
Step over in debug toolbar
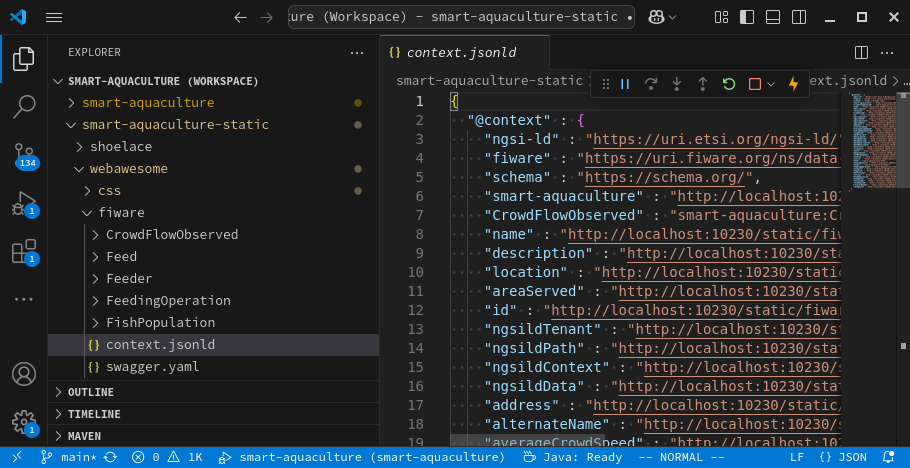[651, 84]
